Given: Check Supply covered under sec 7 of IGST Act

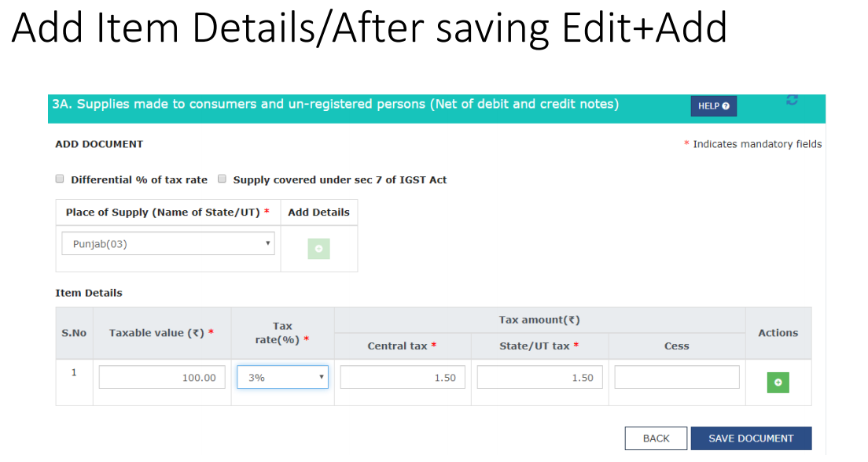Looking at the screenshot, I should [x=222, y=179].
